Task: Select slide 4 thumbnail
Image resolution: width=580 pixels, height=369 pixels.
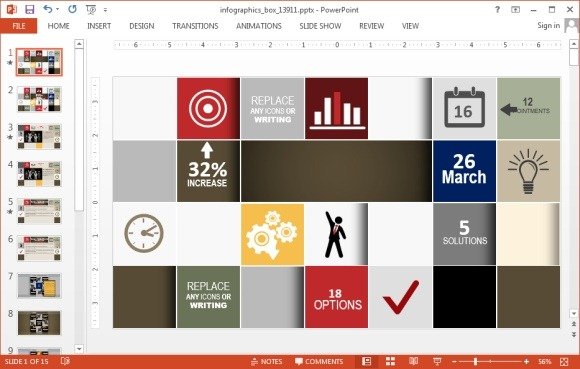Action: 39,174
